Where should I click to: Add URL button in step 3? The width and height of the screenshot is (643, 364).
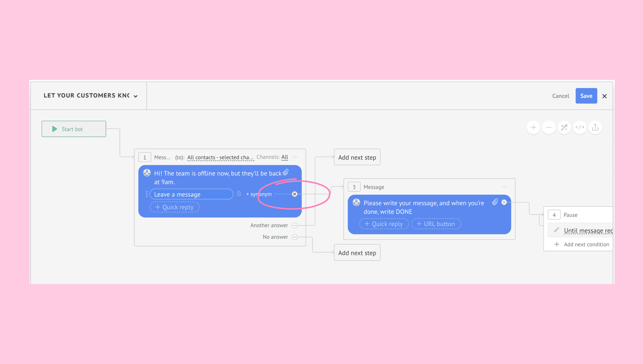(436, 224)
